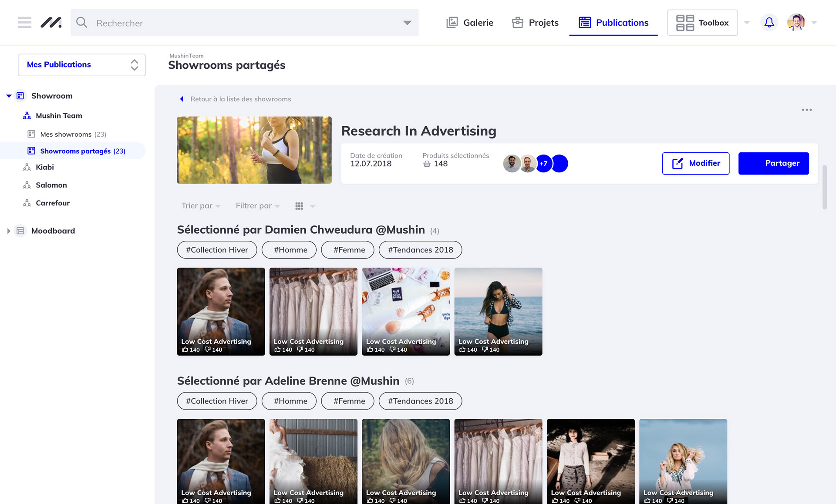This screenshot has height=504, width=836.
Task: Click the Modifier button
Action: (x=695, y=163)
